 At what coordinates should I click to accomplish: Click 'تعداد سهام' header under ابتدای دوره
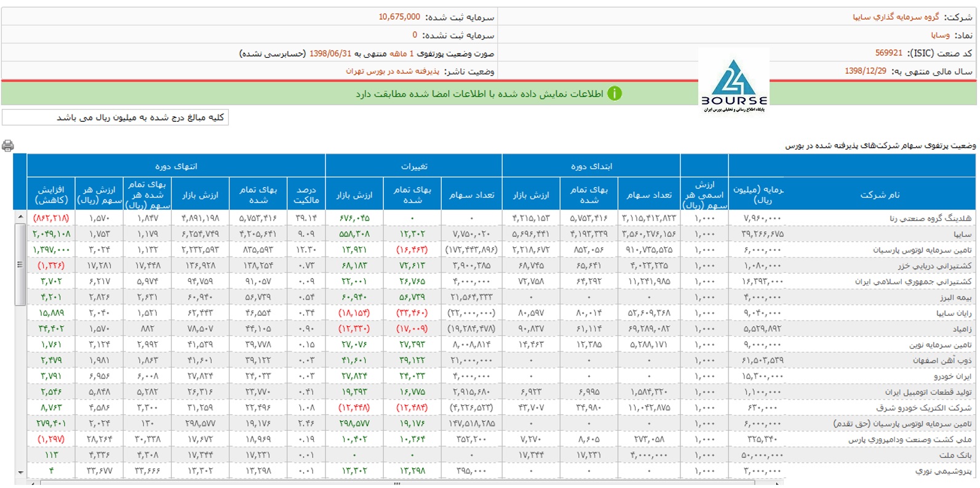click(649, 194)
